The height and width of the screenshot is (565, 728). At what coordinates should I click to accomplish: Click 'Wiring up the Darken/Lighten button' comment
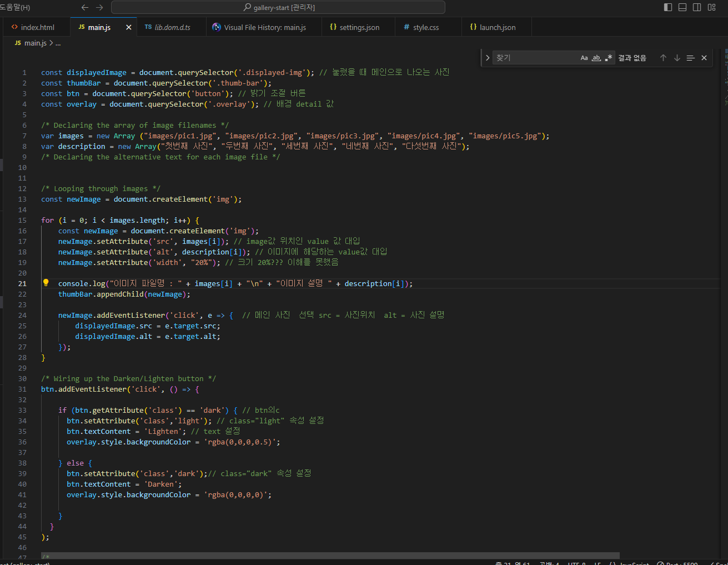pyautogui.click(x=128, y=379)
